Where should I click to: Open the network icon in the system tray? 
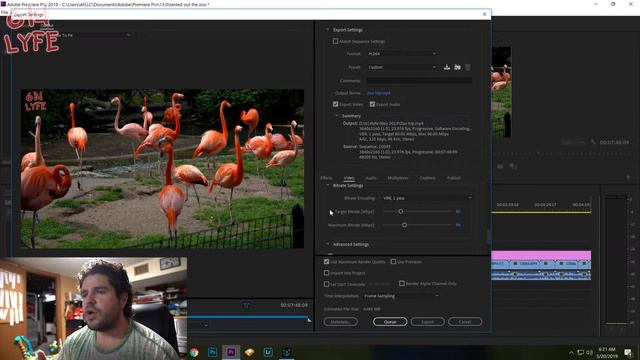pos(580,352)
